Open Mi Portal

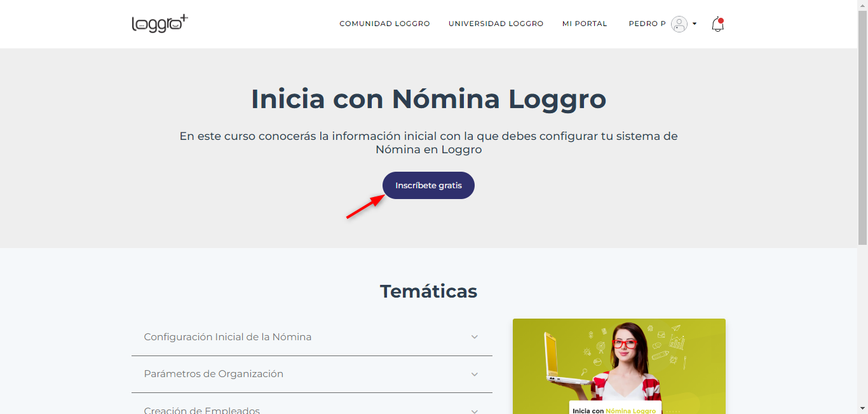coord(585,24)
